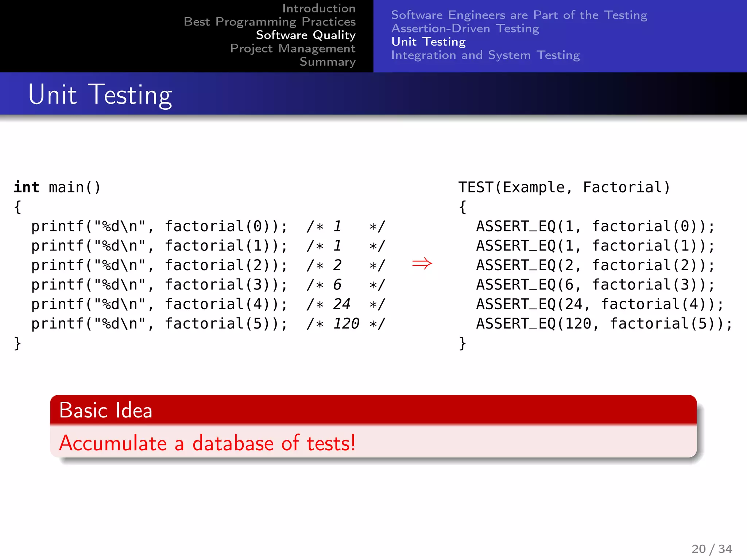Screen dimensions: 747x560
Task: Click 'ASSERT_EQ(6, factorial(3));' line
Action: click(595, 285)
